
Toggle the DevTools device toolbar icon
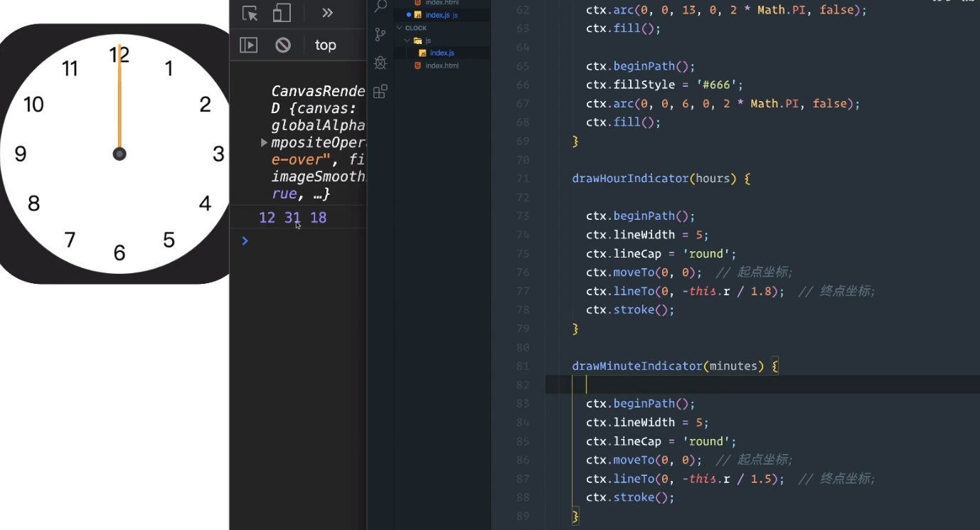(282, 13)
